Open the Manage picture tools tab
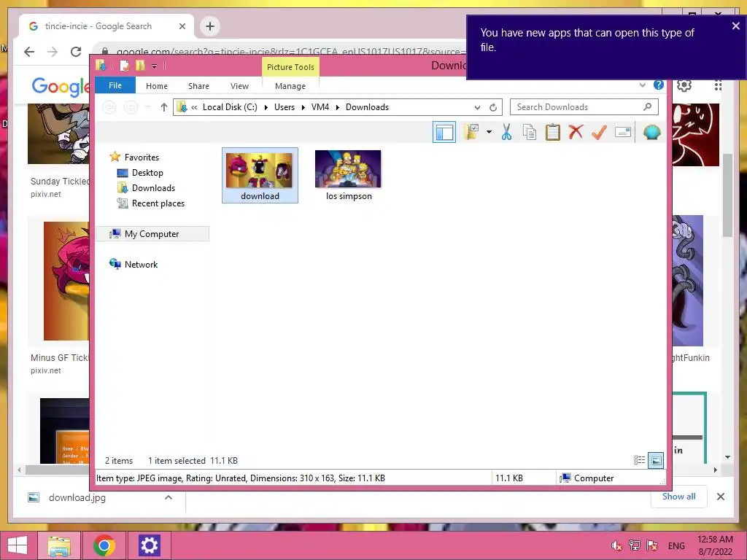Viewport: 747px width, 560px height. (290, 86)
